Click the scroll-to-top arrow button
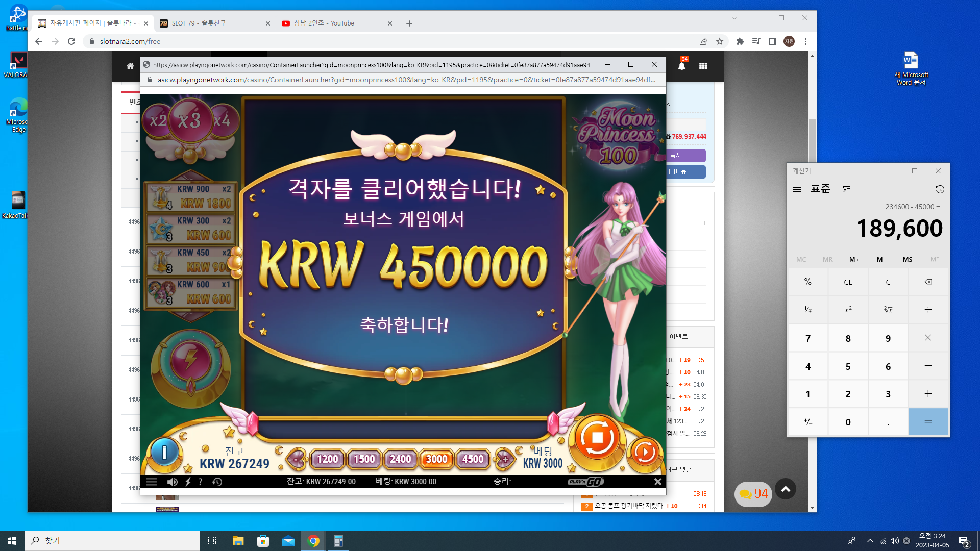 [786, 489]
